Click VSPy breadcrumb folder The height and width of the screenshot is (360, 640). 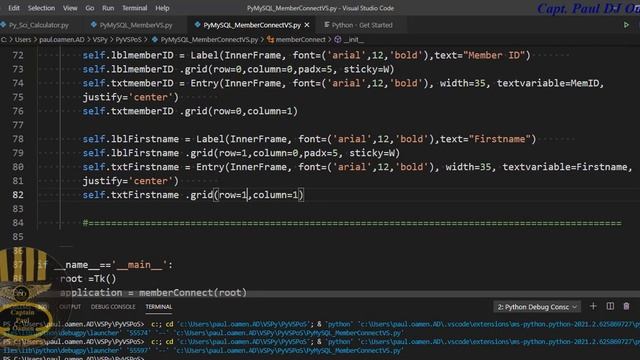tap(100, 40)
